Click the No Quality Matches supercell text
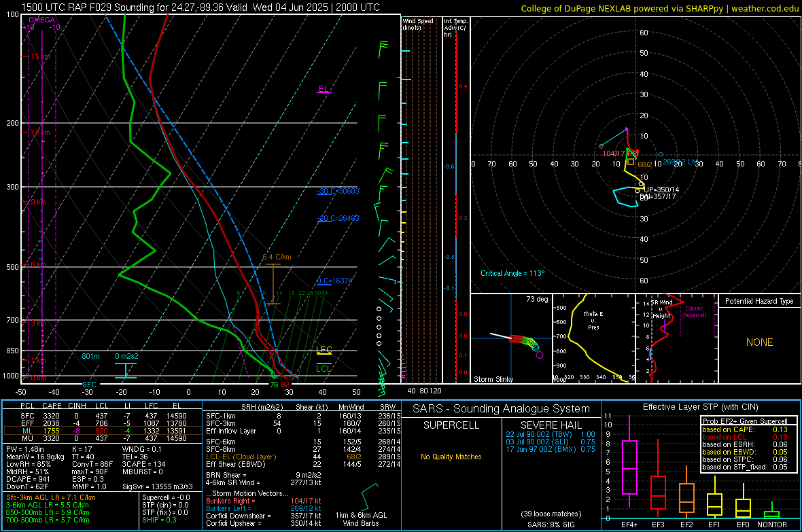The height and width of the screenshot is (532, 802). pyautogui.click(x=451, y=457)
